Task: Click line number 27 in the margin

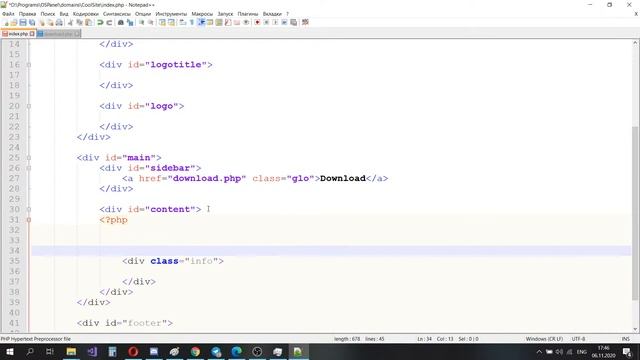Action: click(x=14, y=178)
